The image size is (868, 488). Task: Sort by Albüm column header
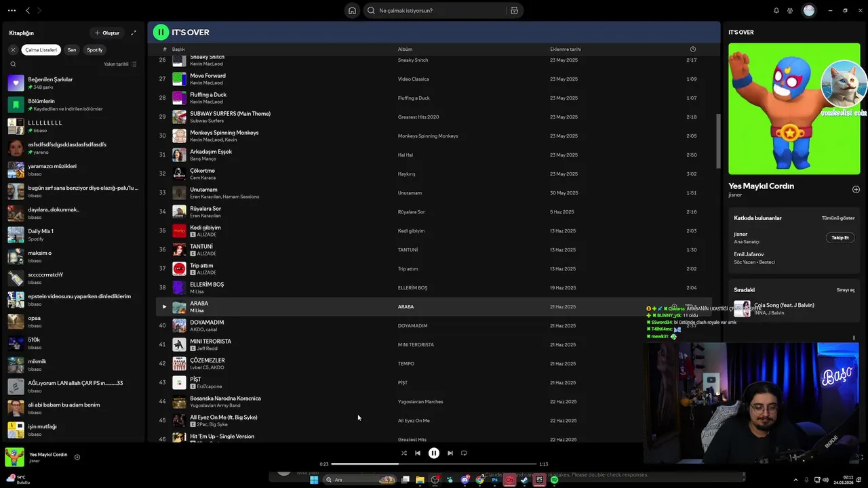click(x=405, y=49)
